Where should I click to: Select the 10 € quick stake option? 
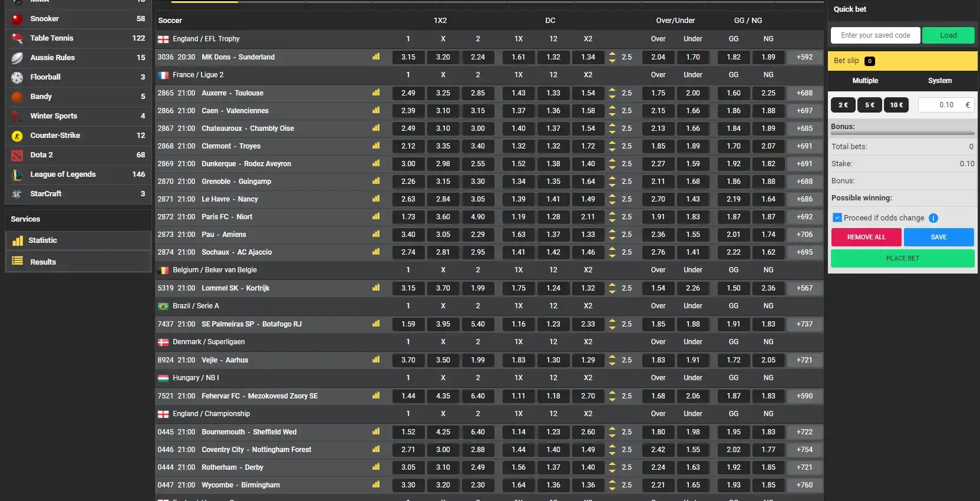coord(896,105)
